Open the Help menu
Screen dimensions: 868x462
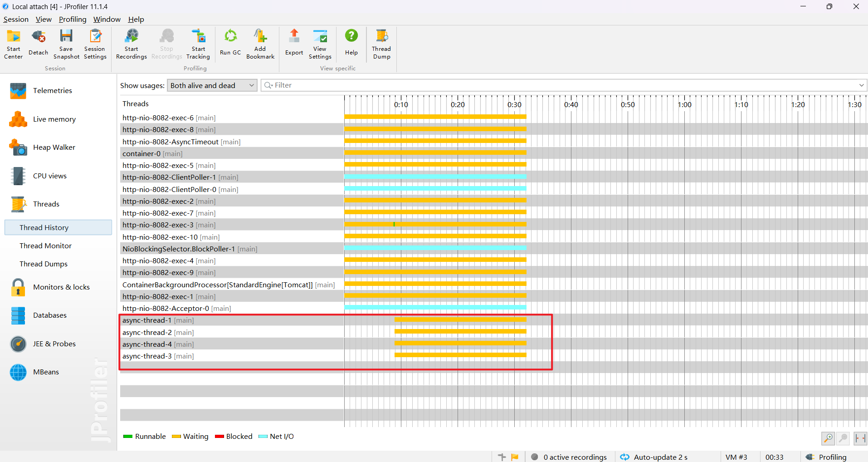[x=136, y=19]
